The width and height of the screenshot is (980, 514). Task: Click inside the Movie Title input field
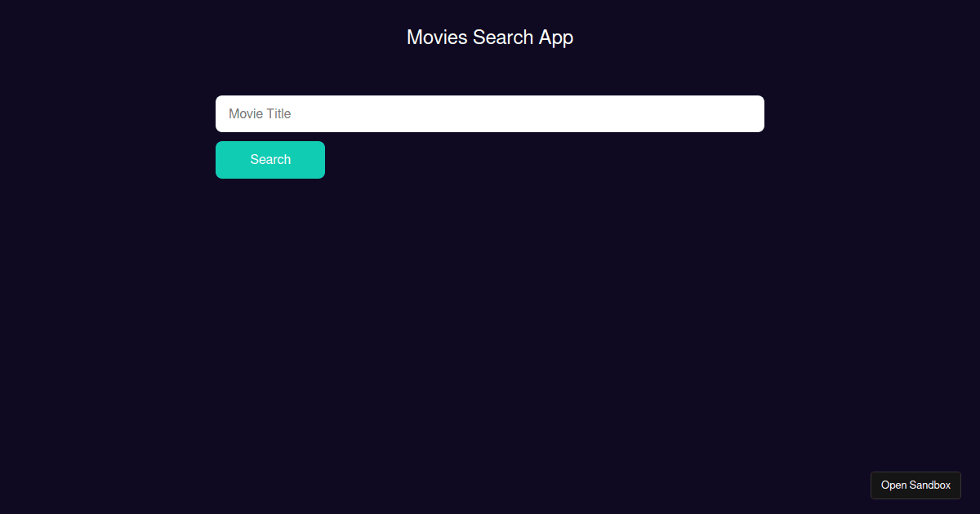(x=489, y=113)
